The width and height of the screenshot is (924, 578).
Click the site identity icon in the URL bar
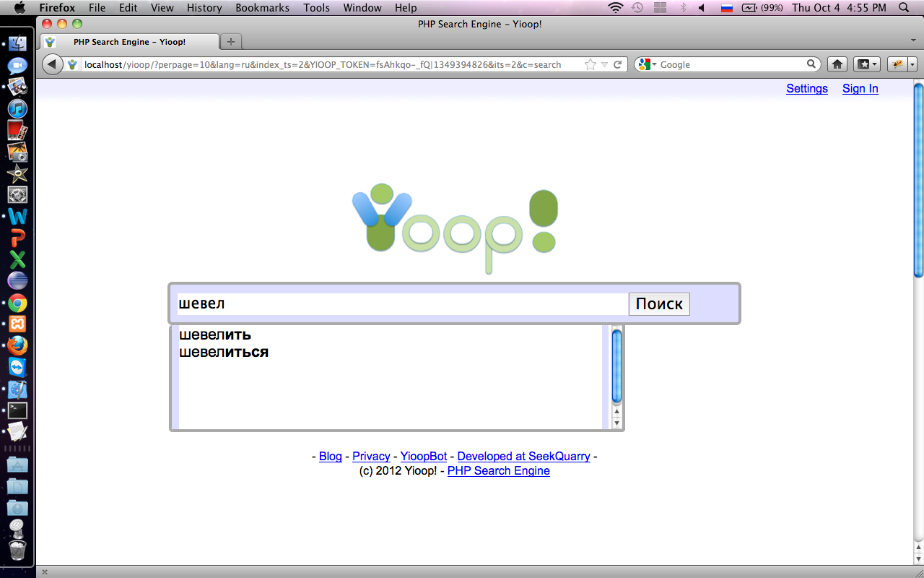tap(72, 64)
